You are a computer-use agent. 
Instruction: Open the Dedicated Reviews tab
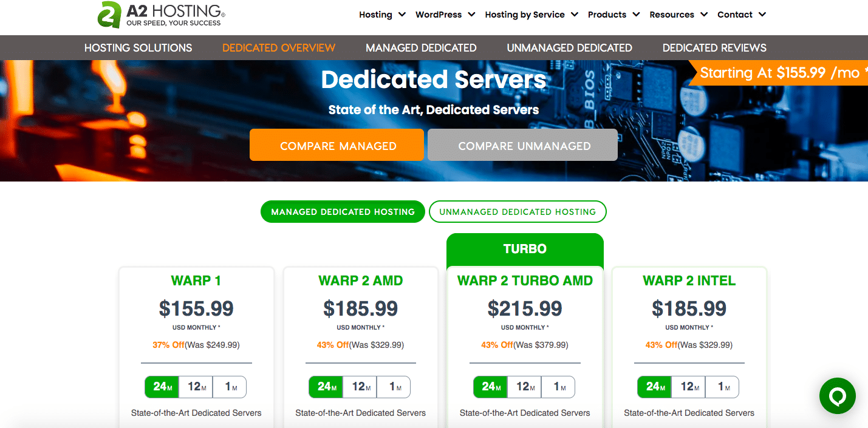point(714,47)
